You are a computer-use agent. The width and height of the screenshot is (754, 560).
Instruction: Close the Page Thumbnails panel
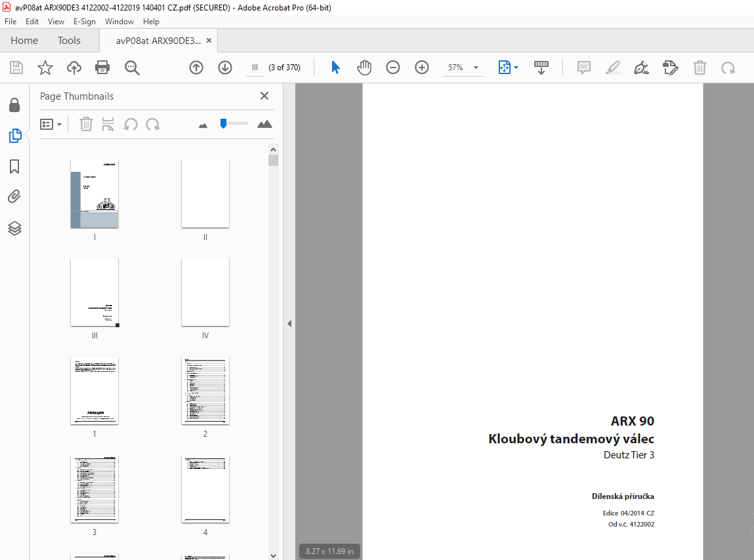(x=264, y=96)
